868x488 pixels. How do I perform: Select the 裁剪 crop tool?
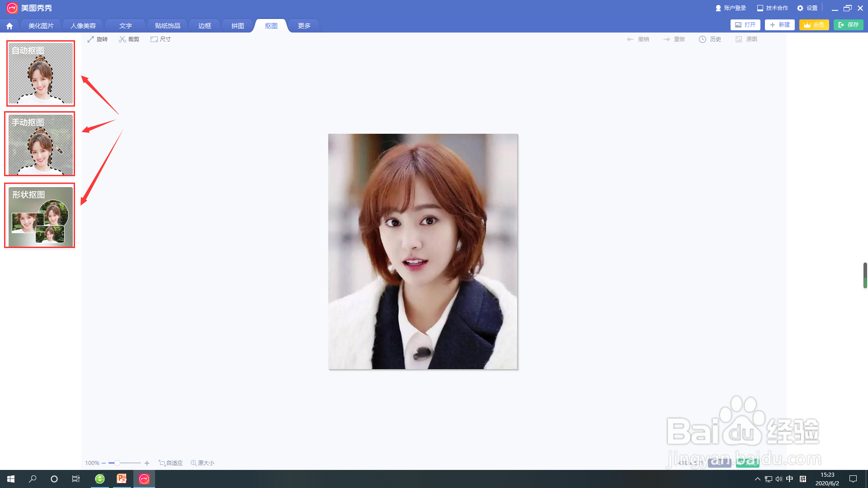tap(129, 39)
